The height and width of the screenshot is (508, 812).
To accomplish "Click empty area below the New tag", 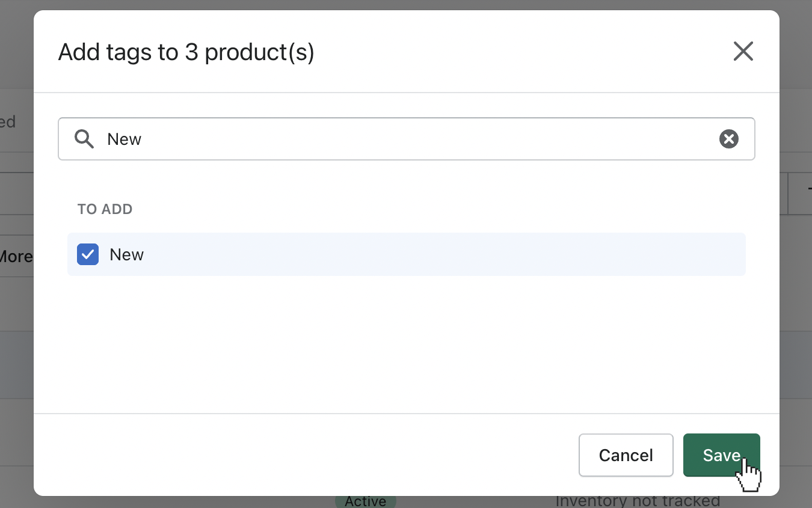I will pos(407,343).
